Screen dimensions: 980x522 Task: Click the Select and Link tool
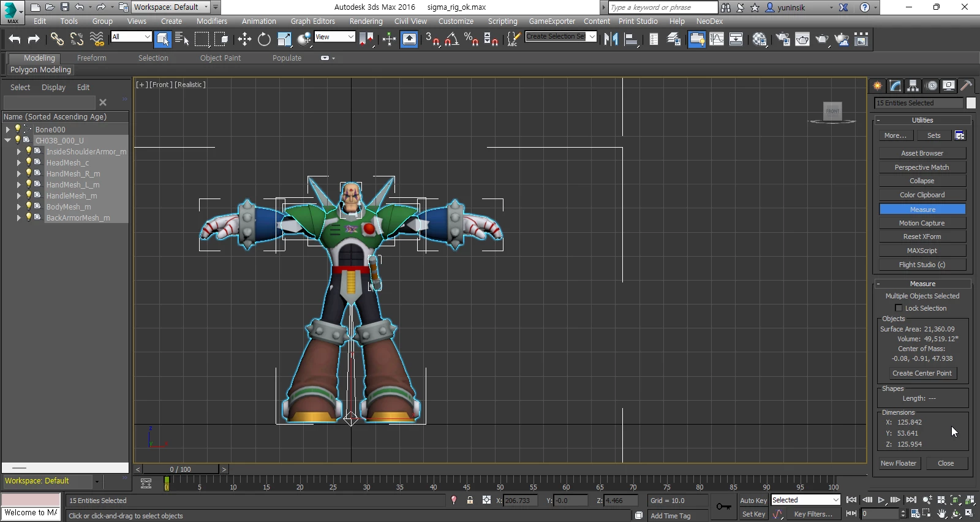click(x=57, y=39)
